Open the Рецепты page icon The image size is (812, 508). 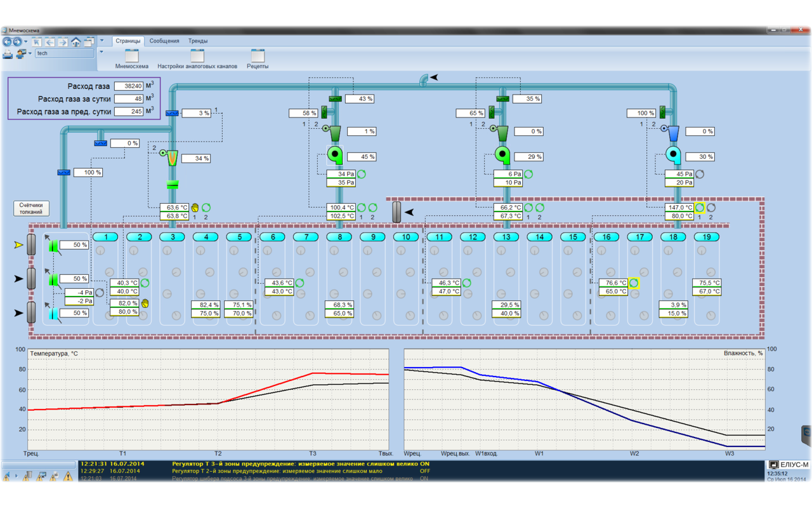pos(257,57)
